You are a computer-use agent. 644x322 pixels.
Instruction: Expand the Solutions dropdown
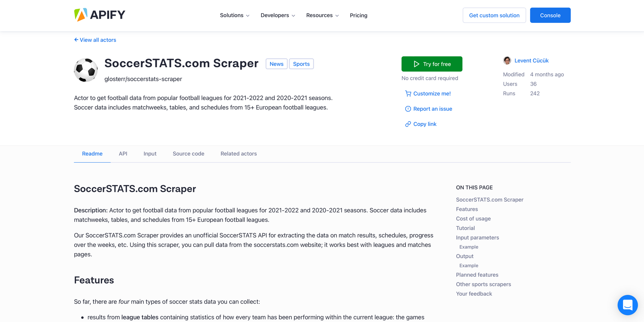[234, 15]
